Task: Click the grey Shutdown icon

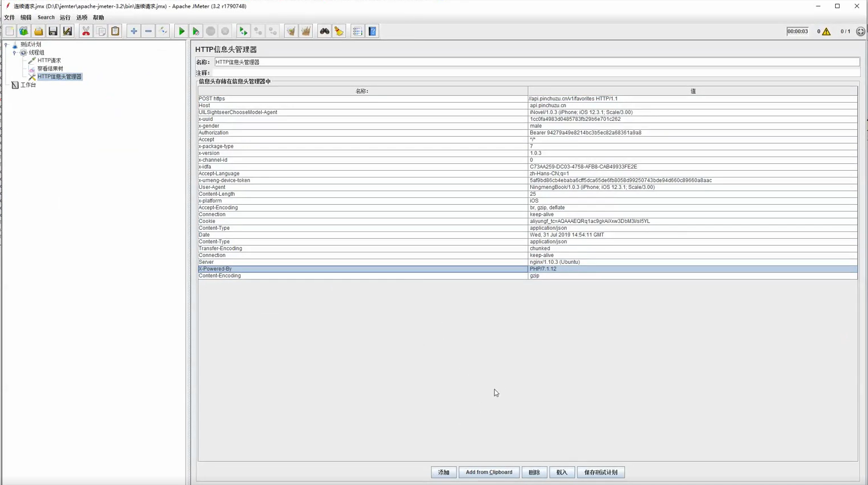Action: click(x=225, y=31)
